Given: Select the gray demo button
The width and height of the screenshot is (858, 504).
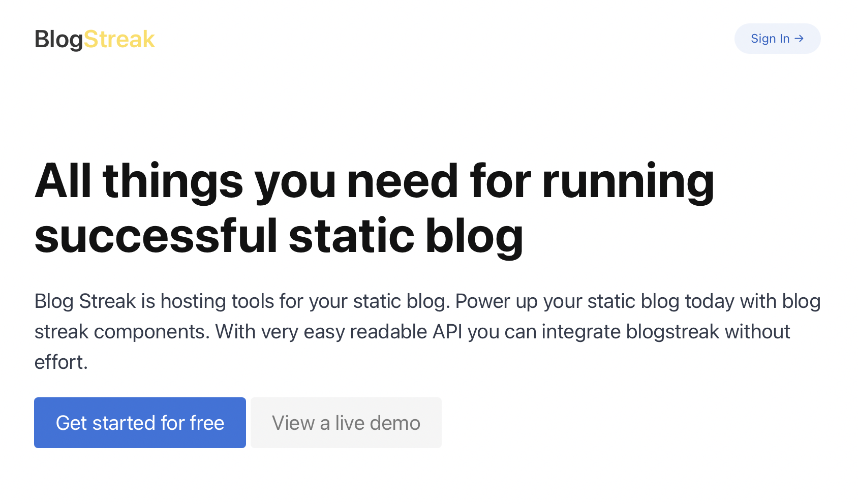Looking at the screenshot, I should coord(346,422).
